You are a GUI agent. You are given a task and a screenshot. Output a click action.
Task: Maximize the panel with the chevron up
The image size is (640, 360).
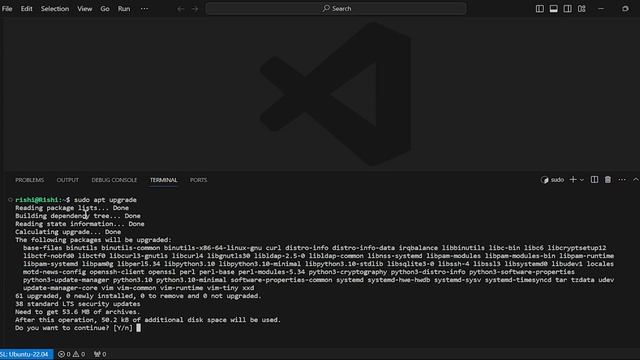pos(636,180)
